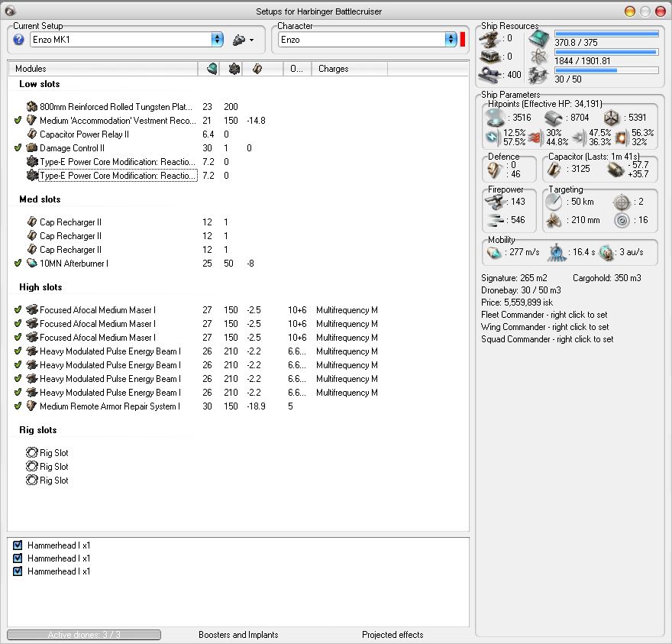
Task: Uncheck the second Hammerhead I x1 drone
Action: [18, 558]
